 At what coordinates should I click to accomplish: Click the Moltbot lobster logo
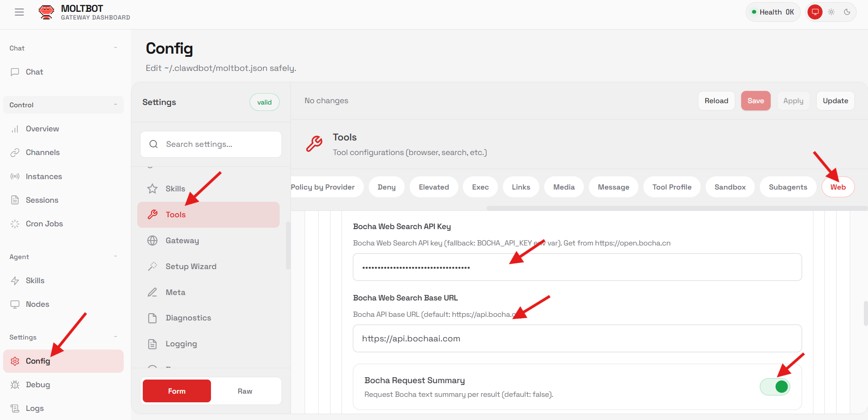click(x=46, y=12)
